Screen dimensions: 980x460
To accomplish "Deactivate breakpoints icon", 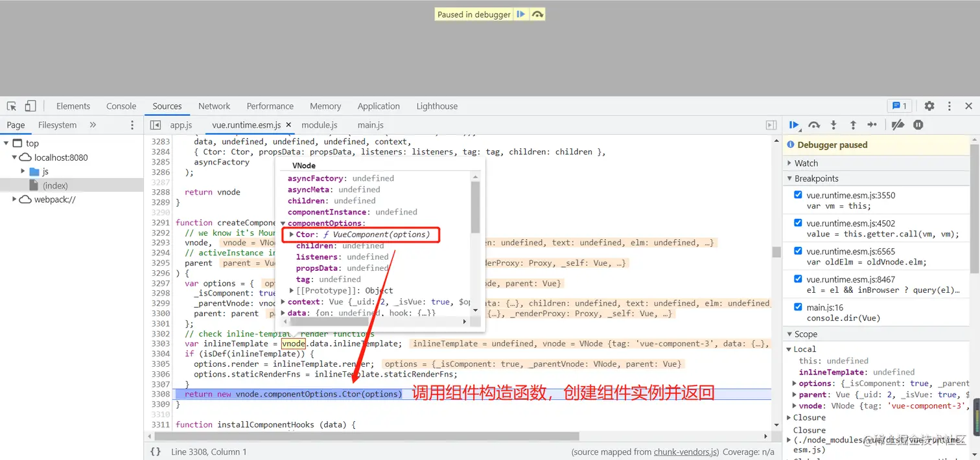I will point(898,125).
